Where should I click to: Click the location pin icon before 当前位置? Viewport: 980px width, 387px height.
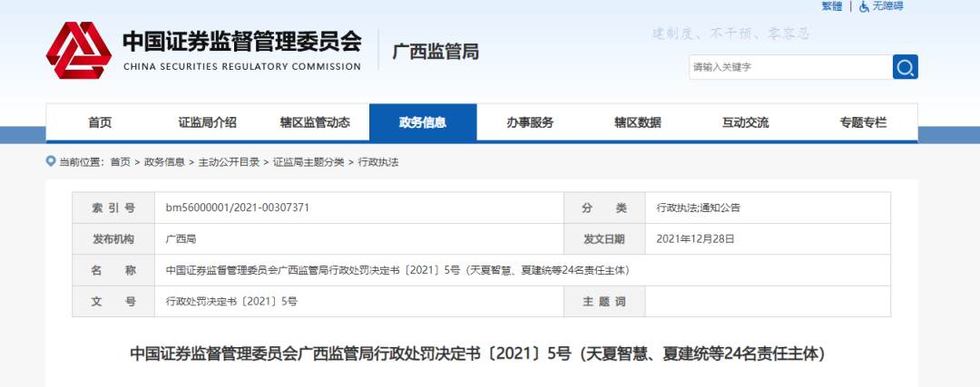point(51,161)
